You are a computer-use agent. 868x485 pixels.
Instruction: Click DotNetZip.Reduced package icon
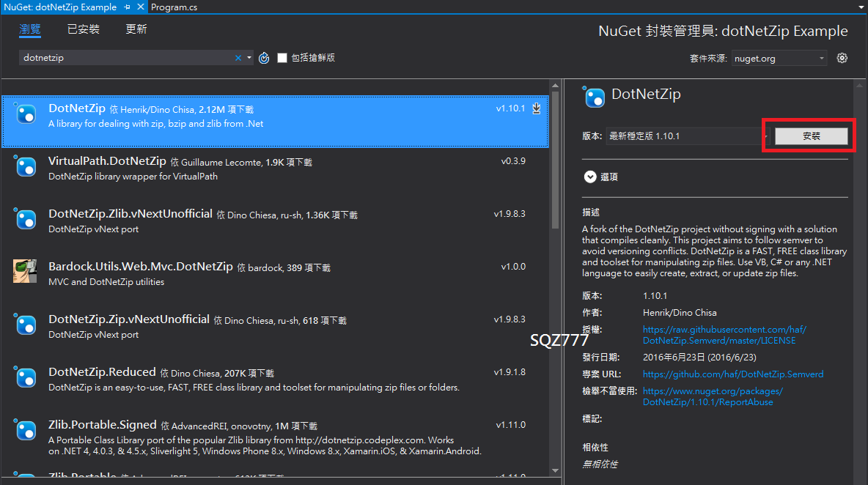pos(26,377)
